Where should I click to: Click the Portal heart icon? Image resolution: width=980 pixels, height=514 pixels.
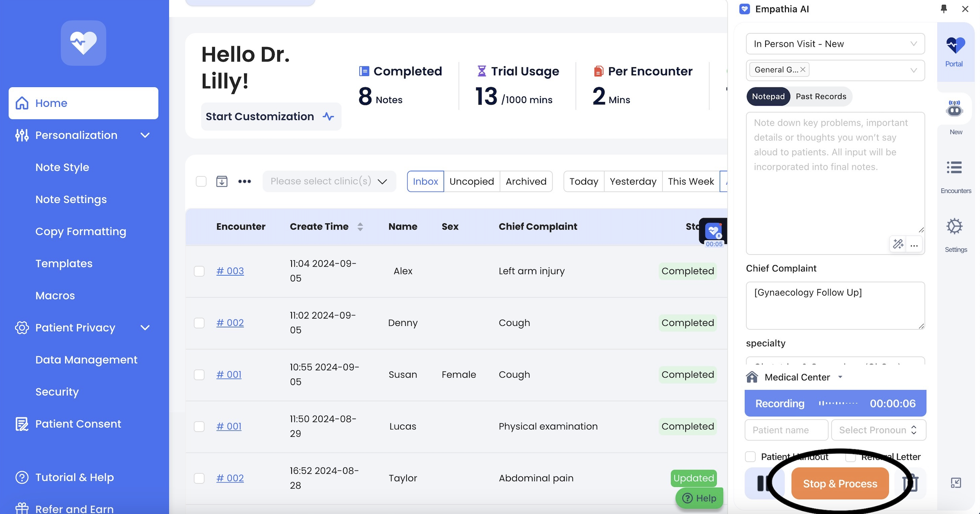click(x=955, y=46)
